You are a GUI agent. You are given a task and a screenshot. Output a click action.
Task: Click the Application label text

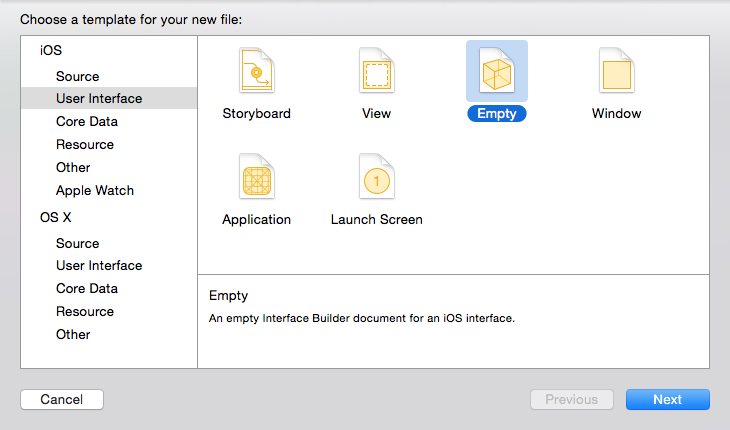pyautogui.click(x=257, y=220)
